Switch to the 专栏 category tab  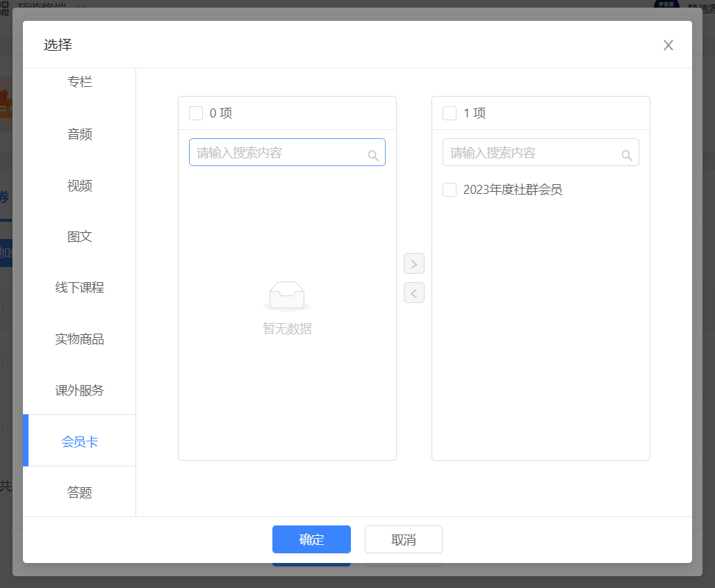pos(80,82)
